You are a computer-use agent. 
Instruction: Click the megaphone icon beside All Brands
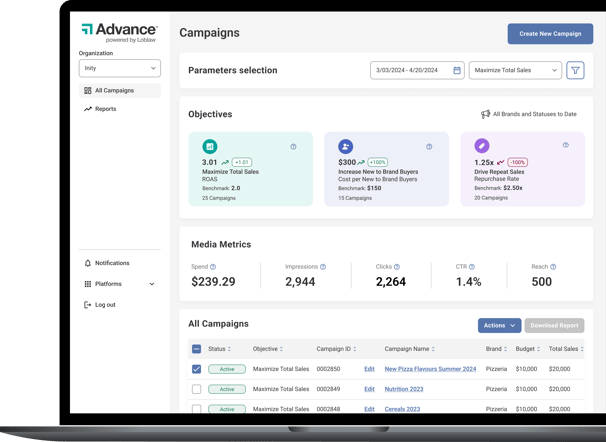[x=485, y=114]
